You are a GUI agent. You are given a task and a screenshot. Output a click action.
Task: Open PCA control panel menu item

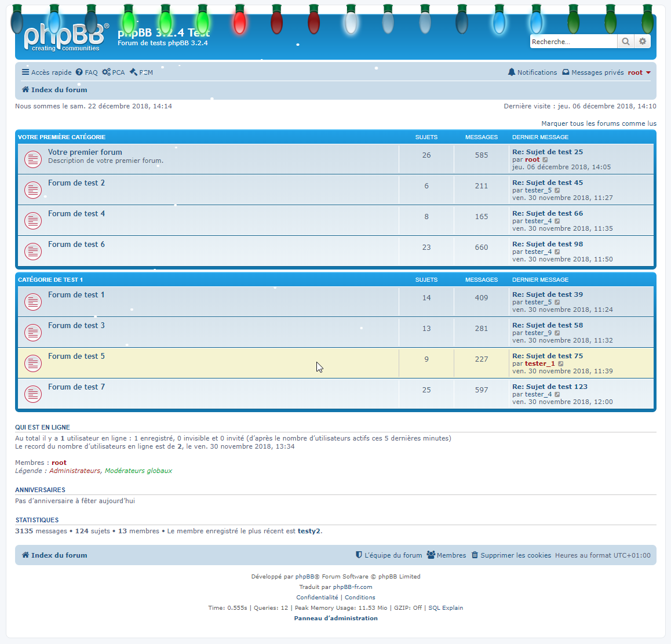pos(114,72)
